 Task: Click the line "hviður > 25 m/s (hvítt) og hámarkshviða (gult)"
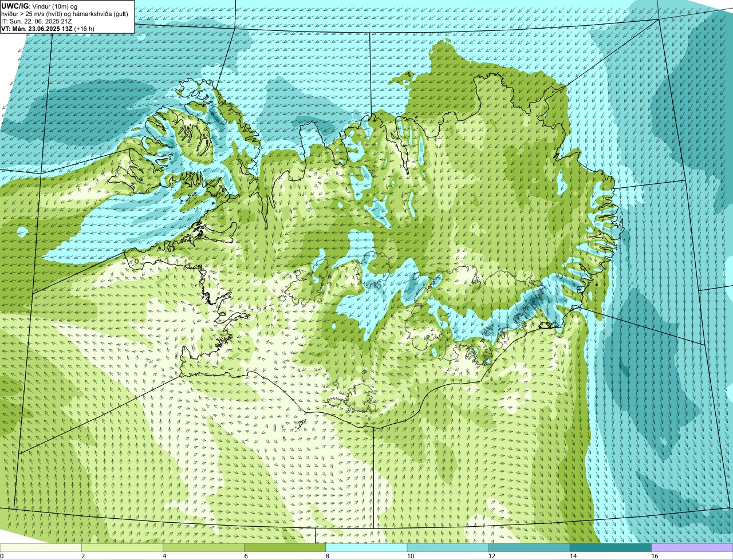pyautogui.click(x=65, y=14)
